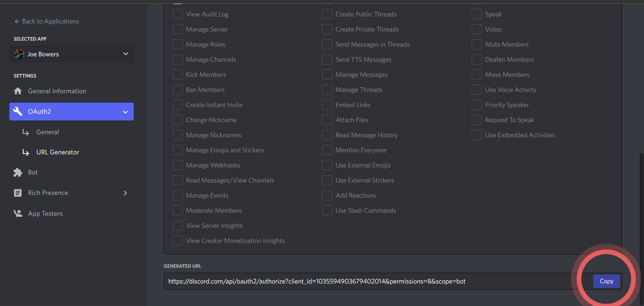The width and height of the screenshot is (644, 306).
Task: Click the General Information home icon
Action: [x=18, y=91]
